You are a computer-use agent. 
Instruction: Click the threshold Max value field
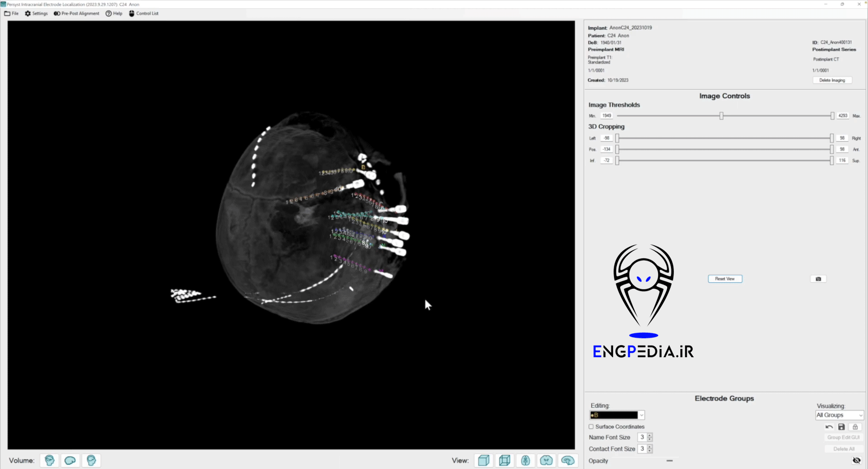[x=843, y=116]
